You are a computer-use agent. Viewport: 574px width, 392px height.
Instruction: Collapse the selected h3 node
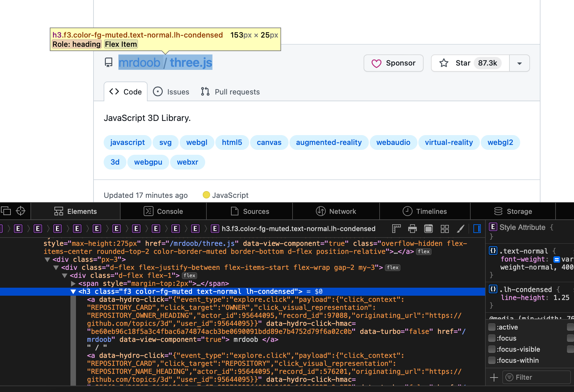73,292
